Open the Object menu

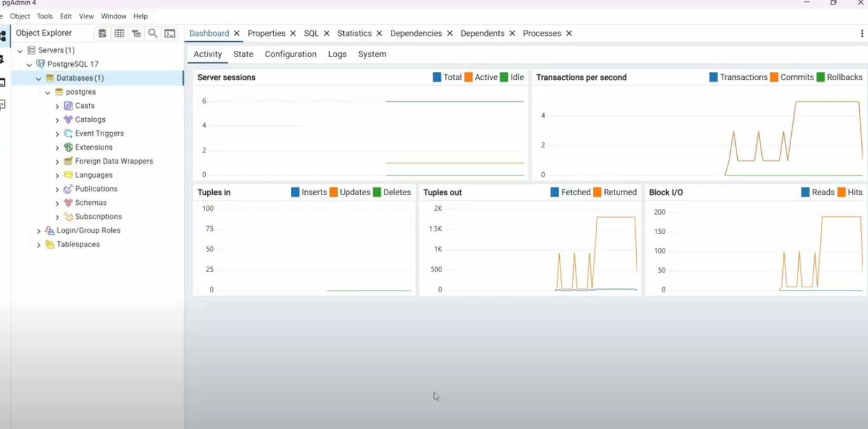(x=20, y=17)
